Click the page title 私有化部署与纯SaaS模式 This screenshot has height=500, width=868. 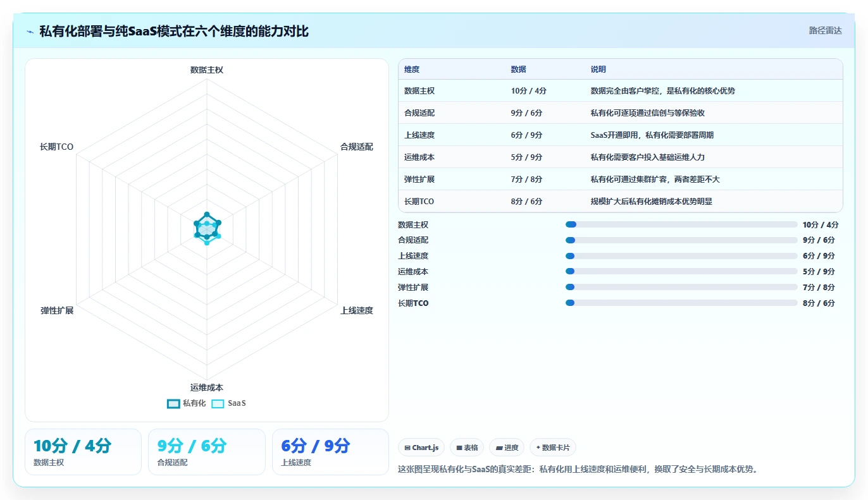coord(174,31)
